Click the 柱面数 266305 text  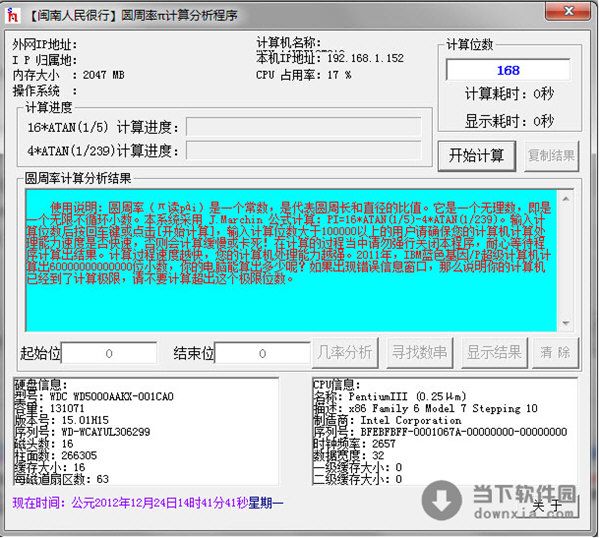55,455
